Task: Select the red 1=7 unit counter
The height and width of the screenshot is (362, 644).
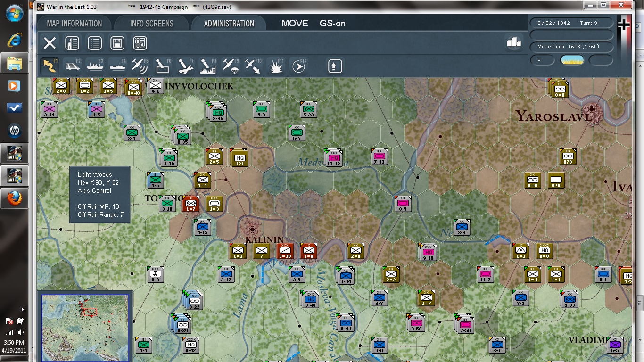Action: coord(191,204)
